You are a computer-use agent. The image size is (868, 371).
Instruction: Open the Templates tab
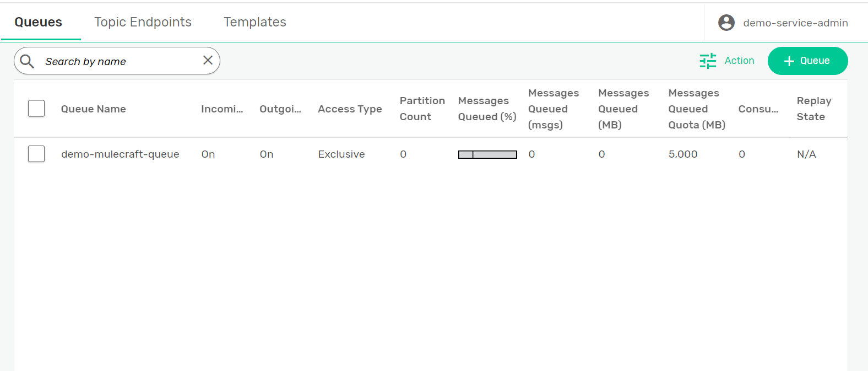(254, 22)
